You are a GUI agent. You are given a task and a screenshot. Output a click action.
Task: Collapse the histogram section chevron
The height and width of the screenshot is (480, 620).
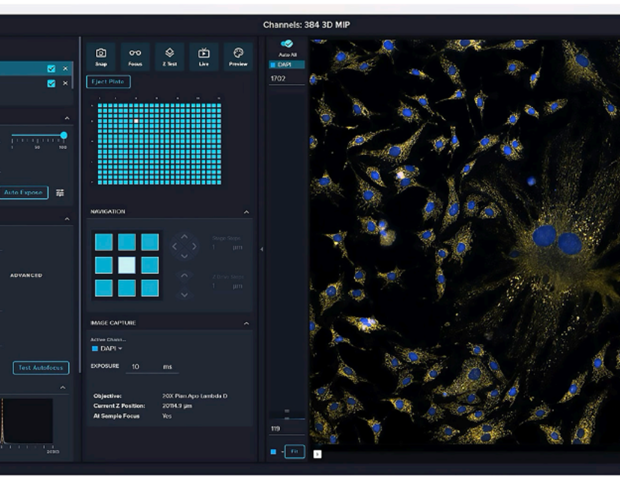pyautogui.click(x=63, y=387)
